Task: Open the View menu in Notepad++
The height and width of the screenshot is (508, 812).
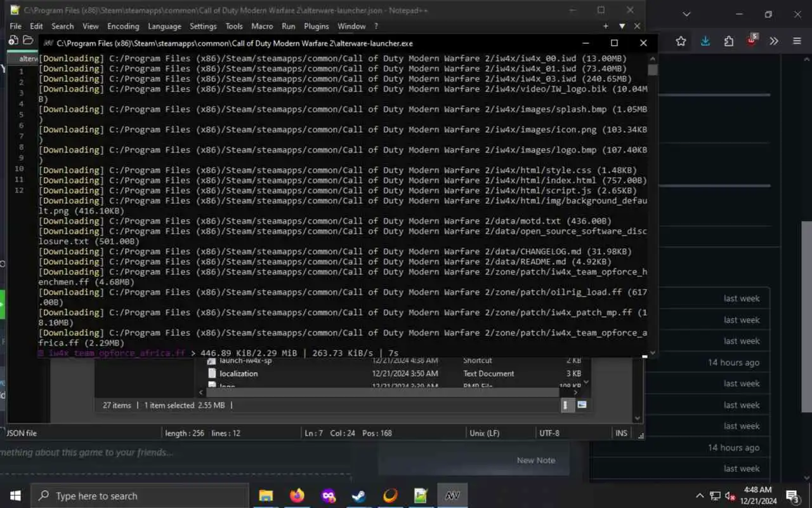Action: pyautogui.click(x=91, y=26)
